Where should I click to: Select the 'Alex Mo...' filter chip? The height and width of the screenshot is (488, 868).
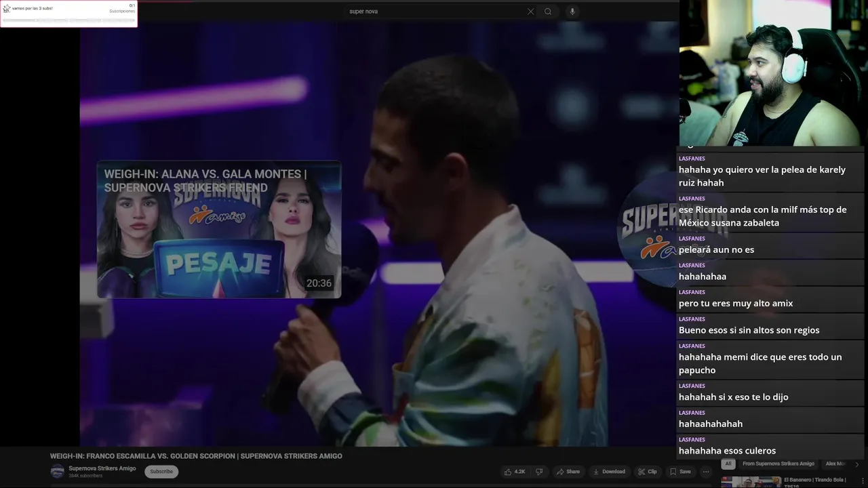(x=835, y=464)
